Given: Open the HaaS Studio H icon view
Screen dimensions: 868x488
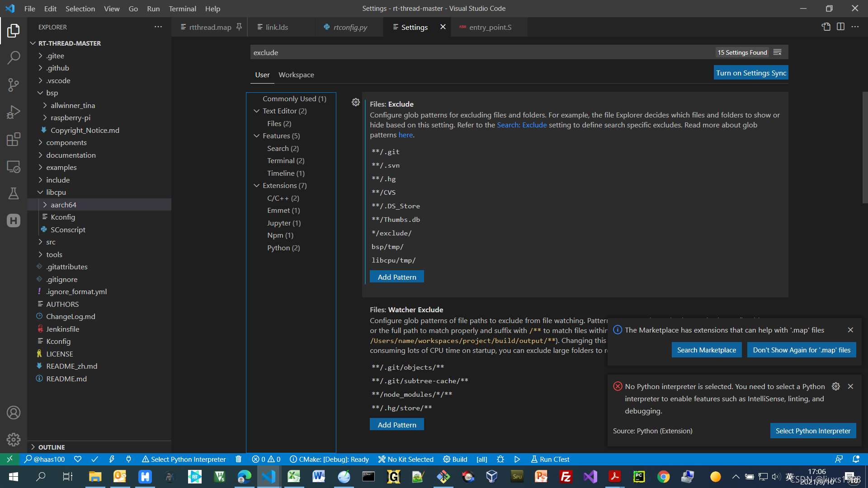Looking at the screenshot, I should (x=14, y=221).
